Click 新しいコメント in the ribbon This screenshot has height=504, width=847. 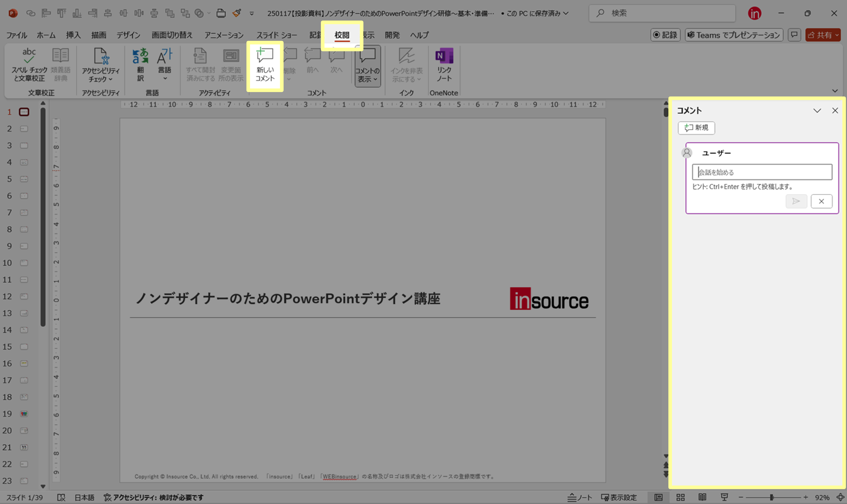pos(265,65)
